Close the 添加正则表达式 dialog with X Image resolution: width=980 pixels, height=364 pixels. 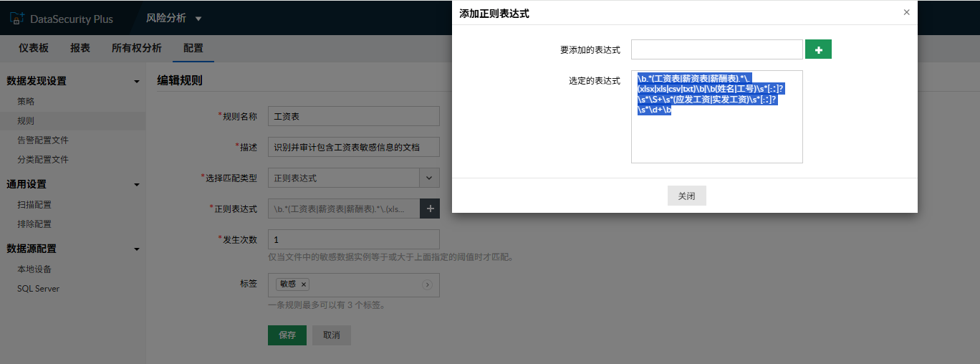[906, 12]
